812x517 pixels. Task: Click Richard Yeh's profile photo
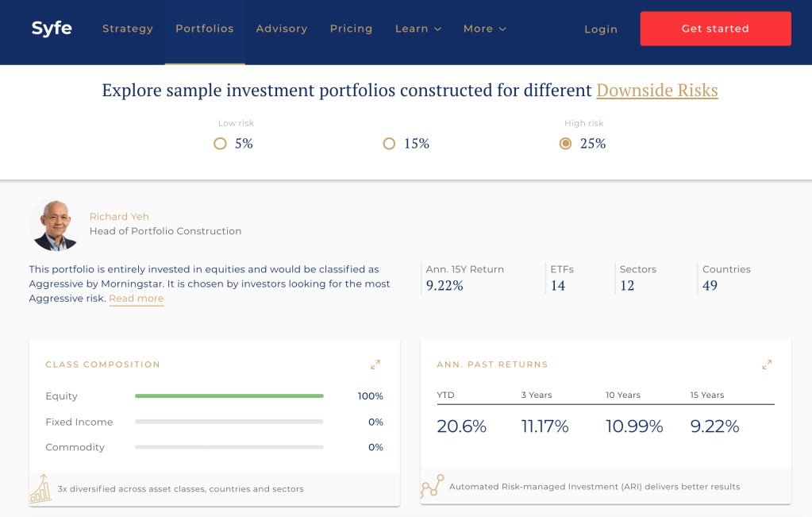pyautogui.click(x=56, y=225)
